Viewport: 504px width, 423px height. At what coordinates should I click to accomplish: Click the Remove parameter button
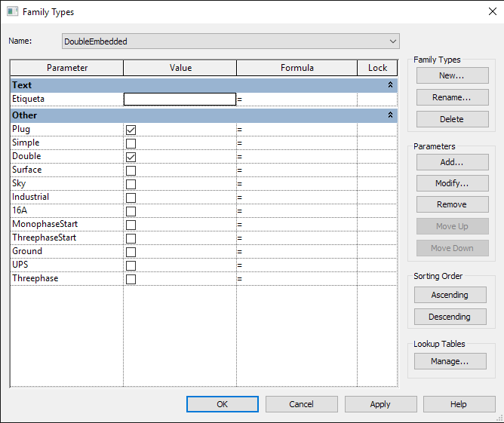tap(452, 204)
